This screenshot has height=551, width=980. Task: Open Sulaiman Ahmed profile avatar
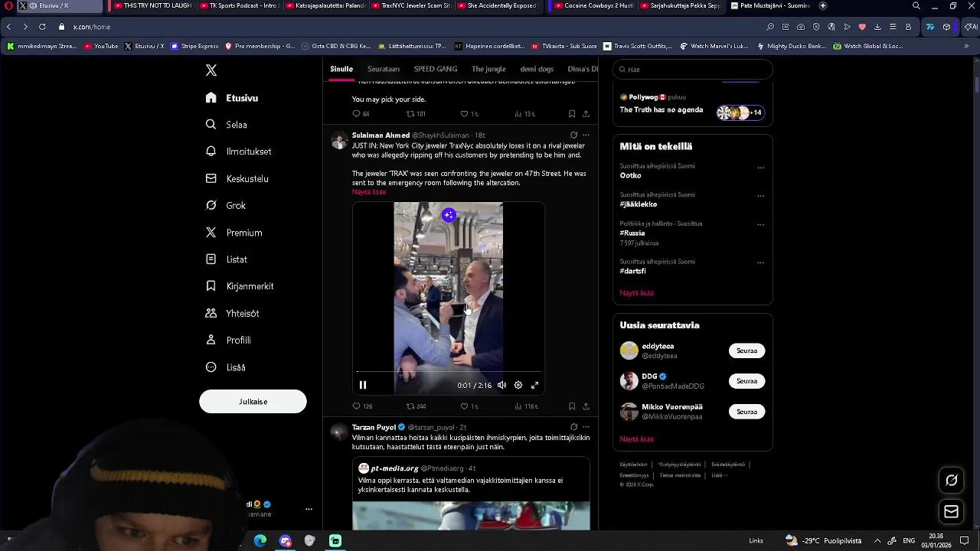point(339,141)
